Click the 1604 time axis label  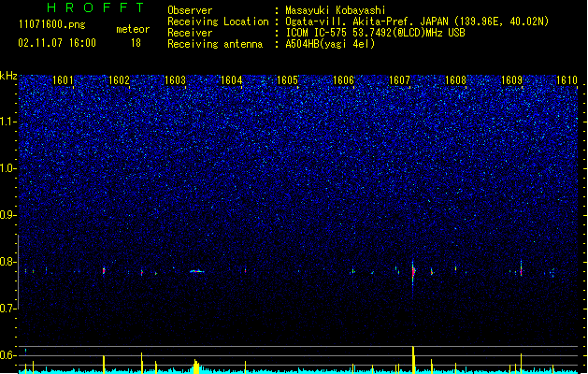(x=232, y=80)
